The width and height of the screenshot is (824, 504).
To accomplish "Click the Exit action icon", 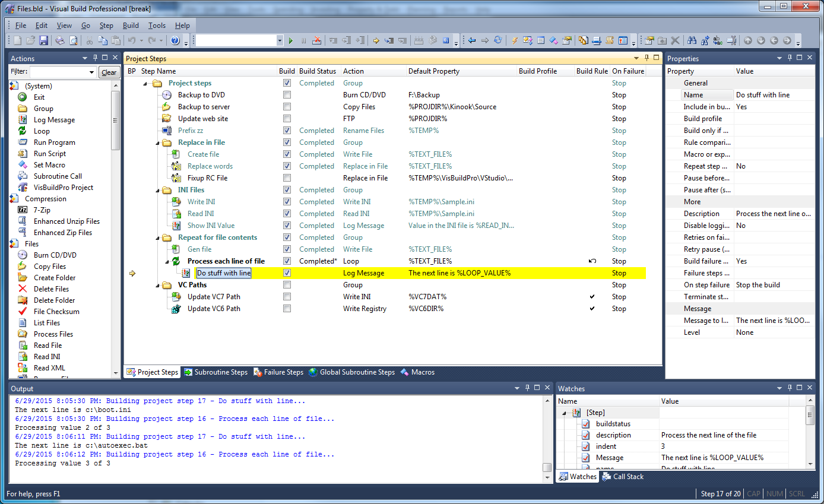I will [x=23, y=97].
